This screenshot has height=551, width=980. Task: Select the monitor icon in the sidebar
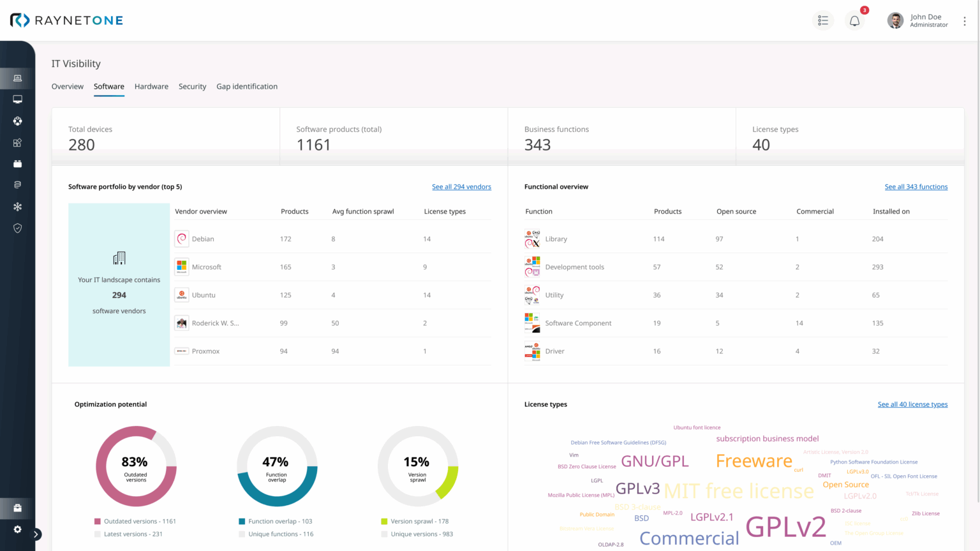coord(17,99)
